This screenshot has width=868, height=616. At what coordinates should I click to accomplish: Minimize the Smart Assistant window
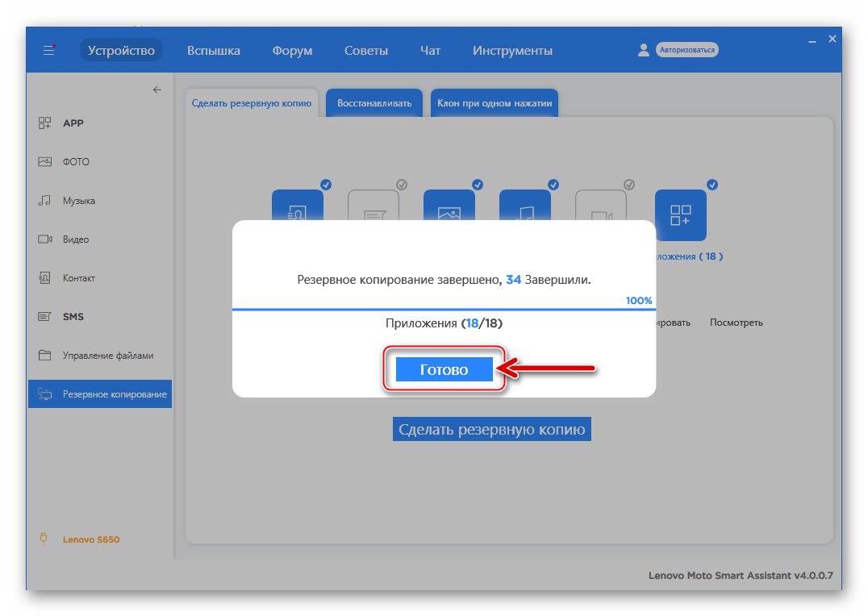coord(812,41)
